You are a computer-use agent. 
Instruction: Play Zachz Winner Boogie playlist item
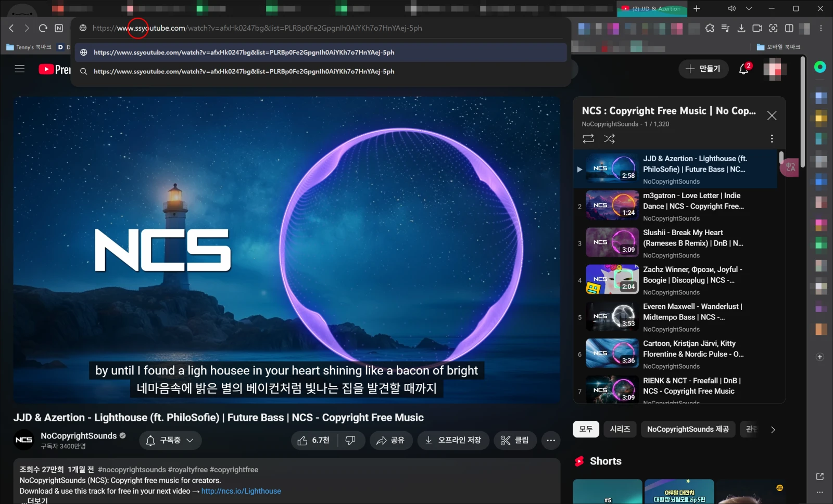(676, 280)
